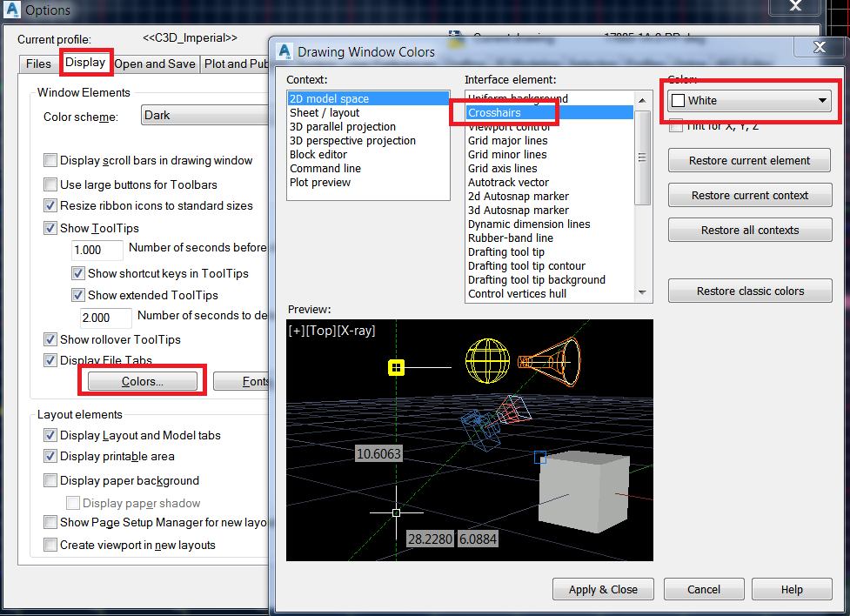Disable Show extended ToolTips
Viewport: 850px width, 616px height.
click(x=77, y=295)
